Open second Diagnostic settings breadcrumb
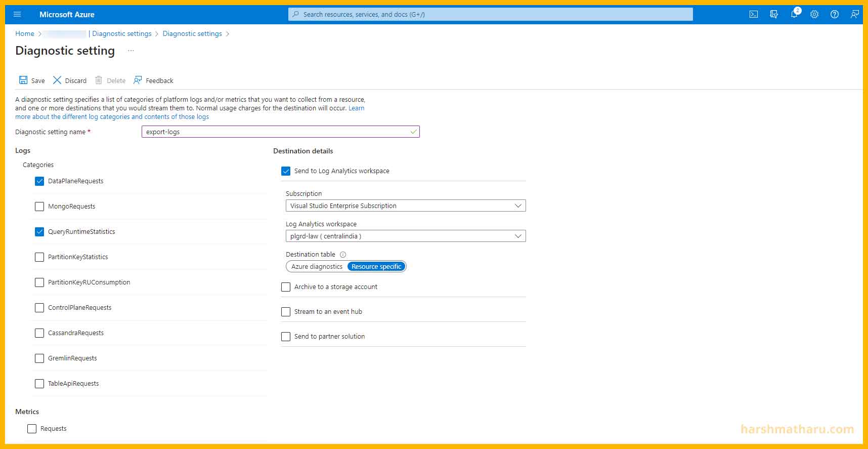 (192, 33)
